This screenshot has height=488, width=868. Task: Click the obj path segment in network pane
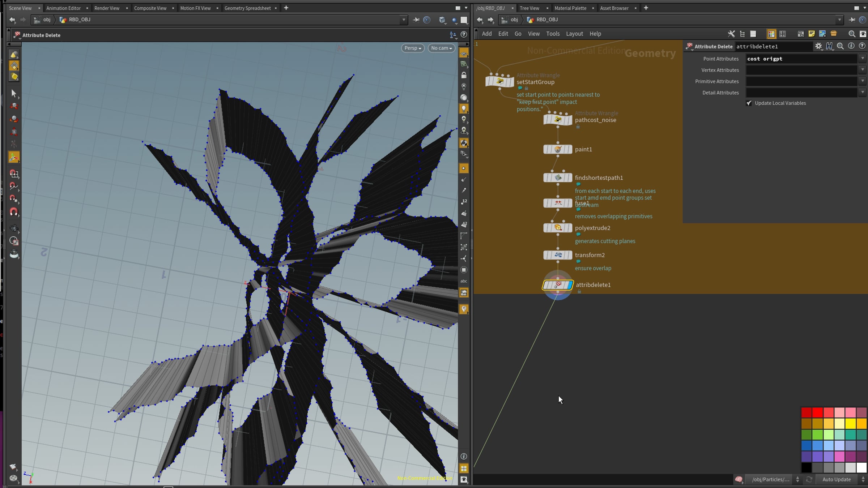click(x=514, y=20)
